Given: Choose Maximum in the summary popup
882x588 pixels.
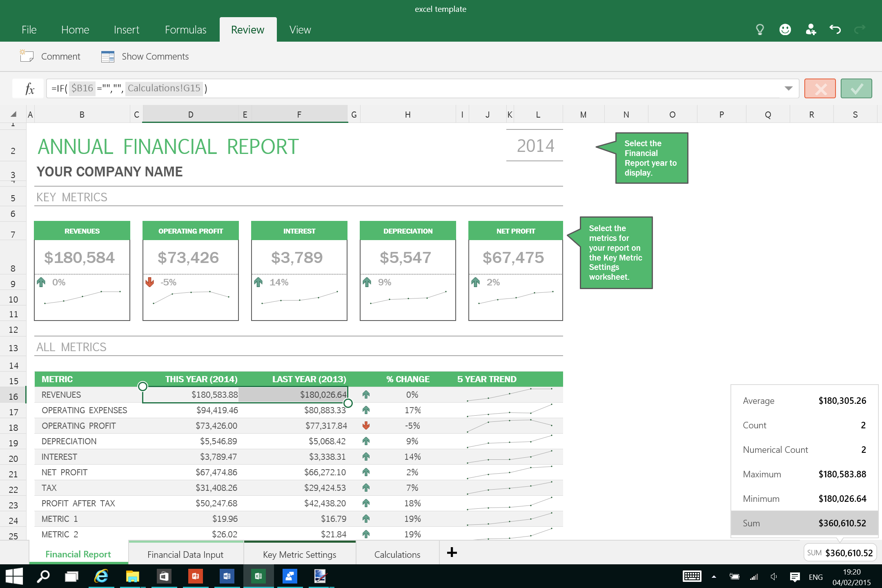Looking at the screenshot, I should pyautogui.click(x=804, y=474).
